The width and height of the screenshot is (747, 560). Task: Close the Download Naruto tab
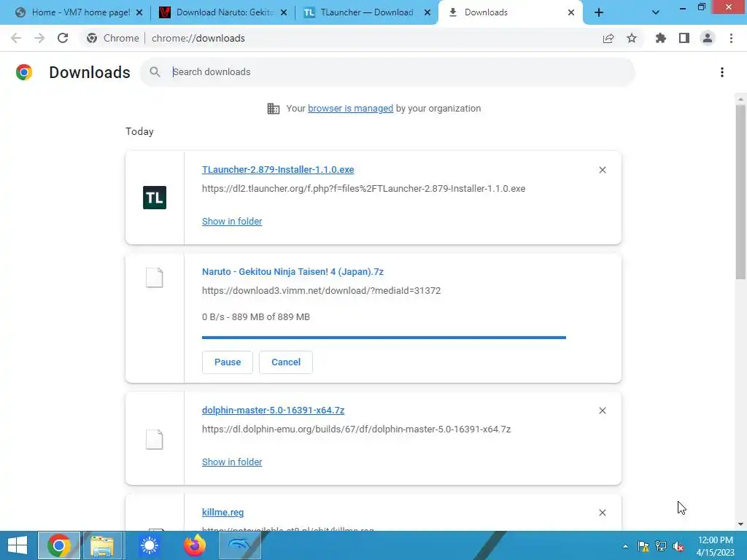pos(284,13)
